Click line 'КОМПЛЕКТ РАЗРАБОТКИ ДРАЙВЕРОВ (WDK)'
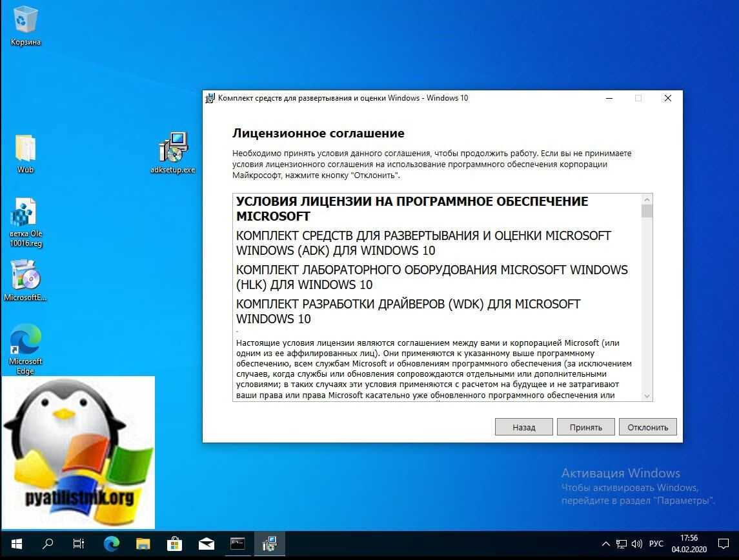Viewport: 739px width, 560px height. pos(360,305)
